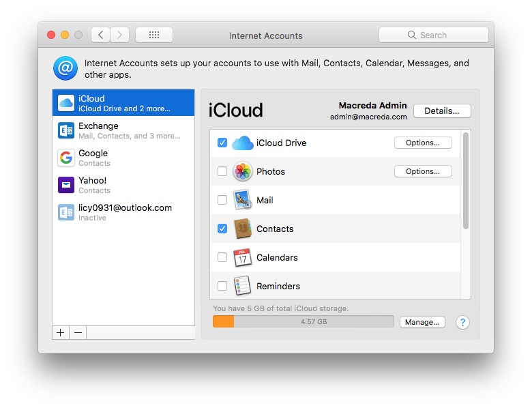532x408 pixels.
Task: Select the Exchange account
Action: tap(123, 130)
